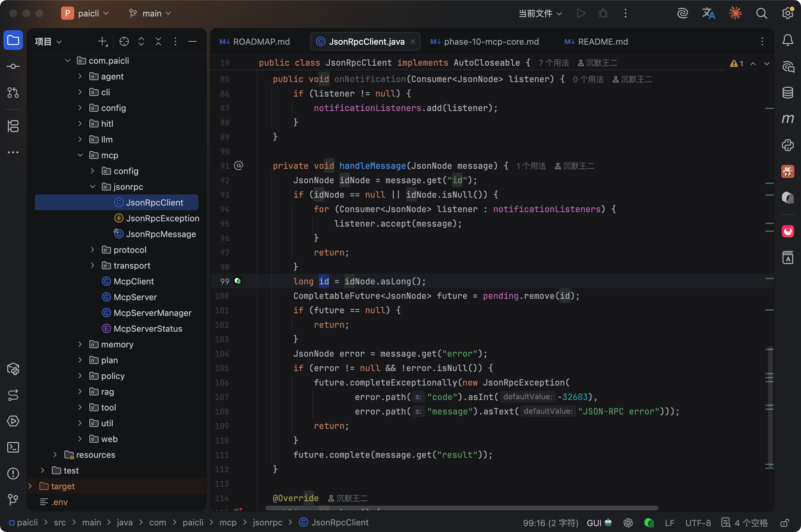Open the Project tool window icon

(x=13, y=40)
